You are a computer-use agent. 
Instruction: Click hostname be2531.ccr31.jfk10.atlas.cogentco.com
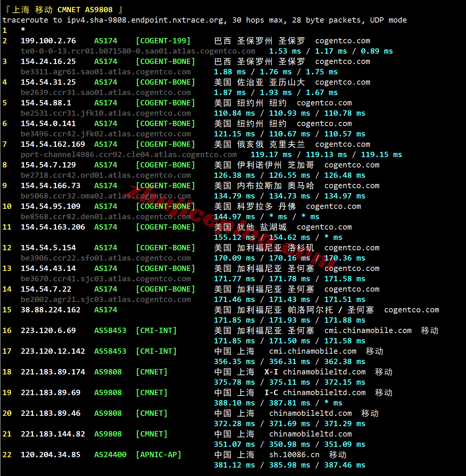click(x=106, y=113)
